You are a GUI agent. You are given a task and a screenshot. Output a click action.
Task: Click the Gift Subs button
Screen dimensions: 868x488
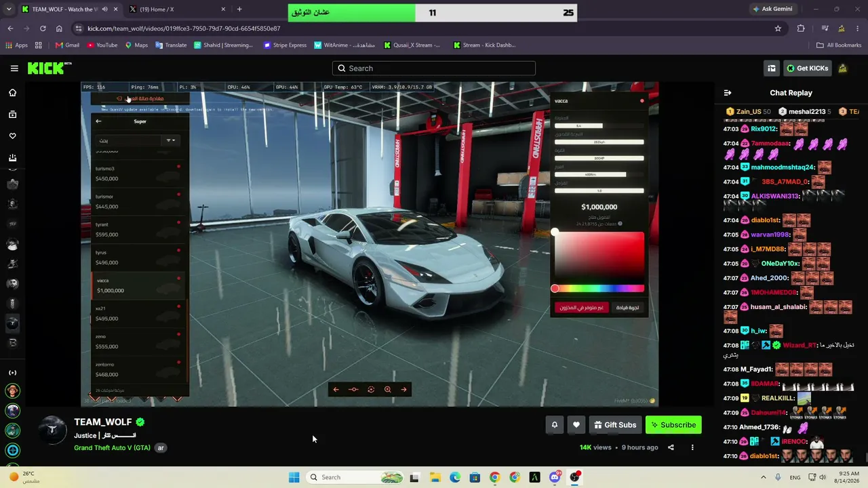coord(615,425)
